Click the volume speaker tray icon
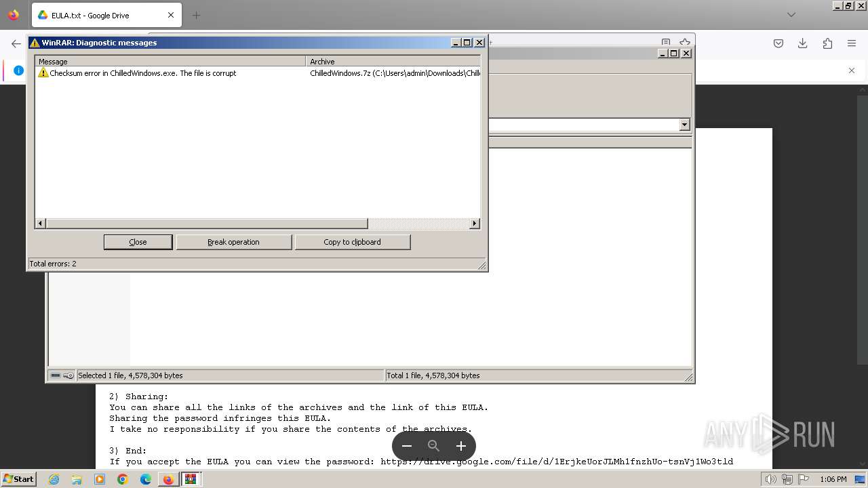The width and height of the screenshot is (868, 488). (x=770, y=479)
